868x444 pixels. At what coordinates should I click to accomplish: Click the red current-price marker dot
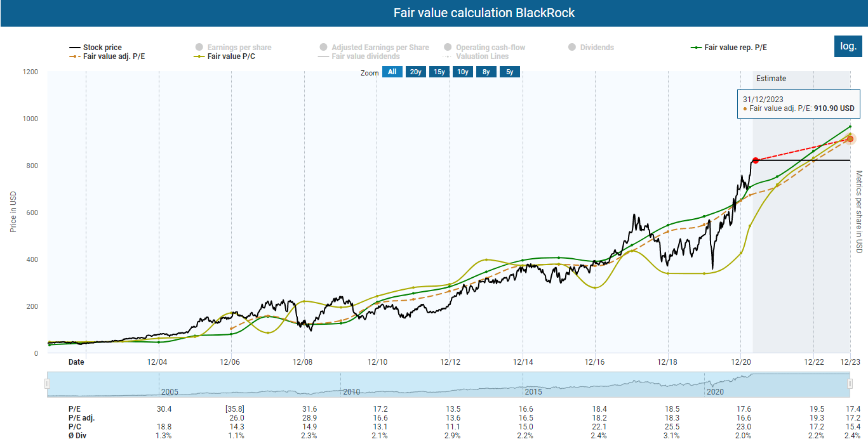point(756,160)
